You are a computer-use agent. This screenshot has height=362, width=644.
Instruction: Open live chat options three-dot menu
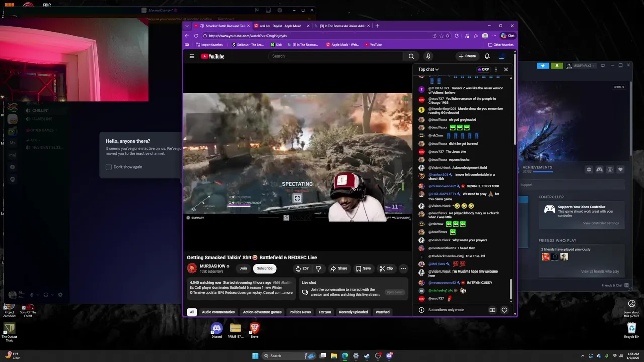coord(496,69)
